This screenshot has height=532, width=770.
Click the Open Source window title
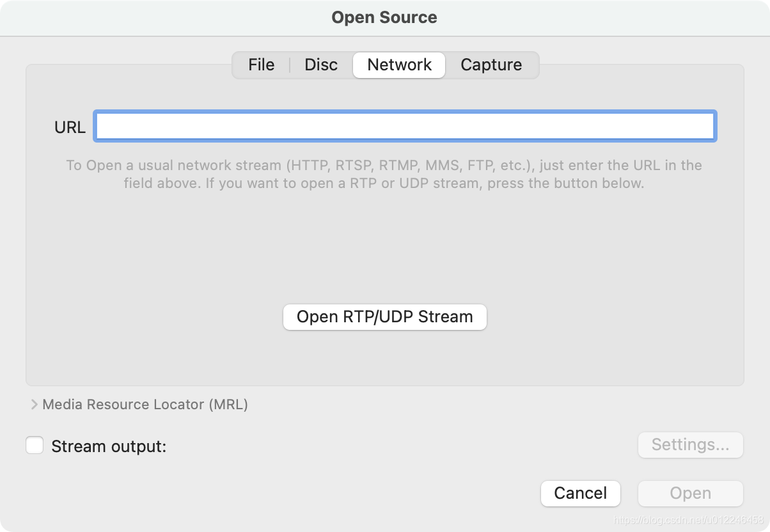[x=384, y=17]
